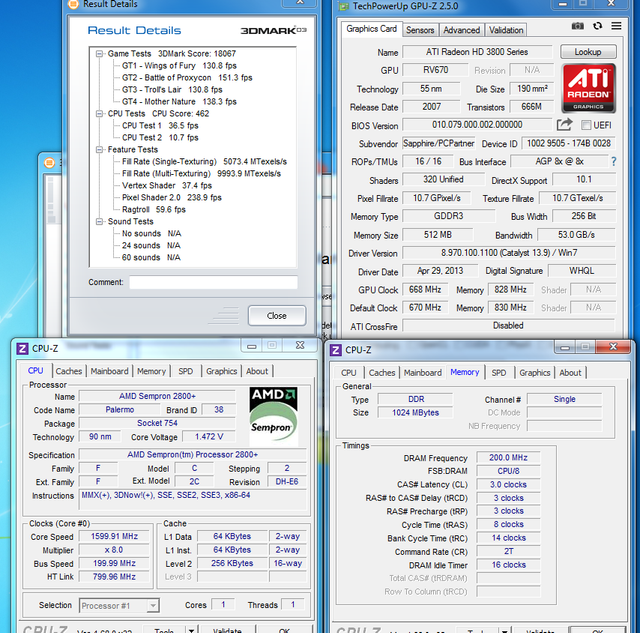This screenshot has height=633, width=640.
Task: Click the orange icon of background 3DMark window
Action: pos(49,163)
